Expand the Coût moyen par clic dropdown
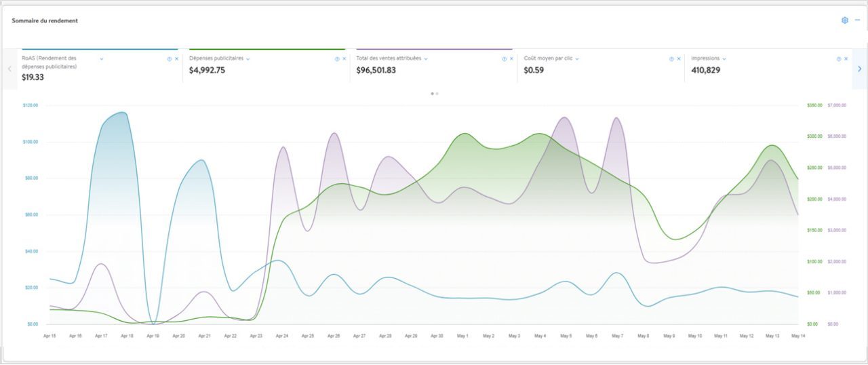Screen dimensions: 868x365 coord(577,59)
